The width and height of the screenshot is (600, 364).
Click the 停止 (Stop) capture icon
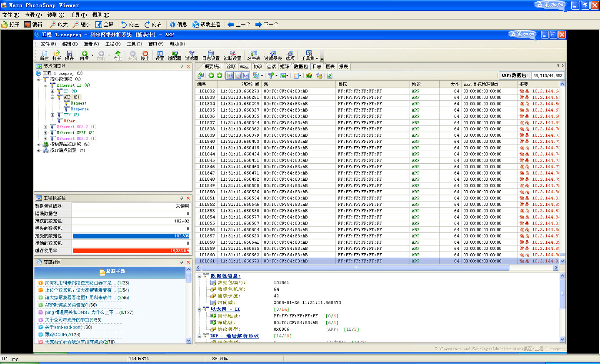tap(145, 54)
